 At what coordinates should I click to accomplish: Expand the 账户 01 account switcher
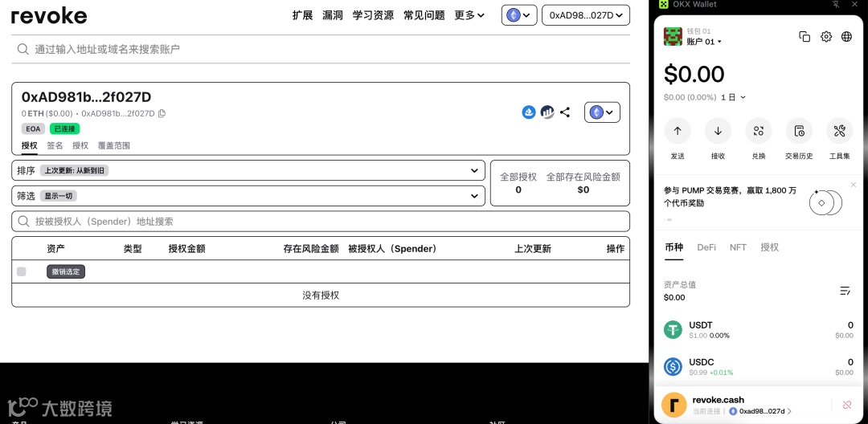pyautogui.click(x=704, y=42)
